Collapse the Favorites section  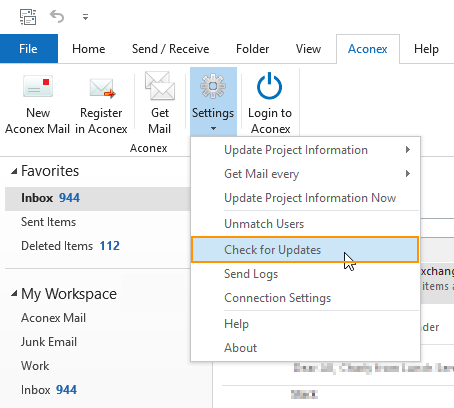[x=14, y=172]
